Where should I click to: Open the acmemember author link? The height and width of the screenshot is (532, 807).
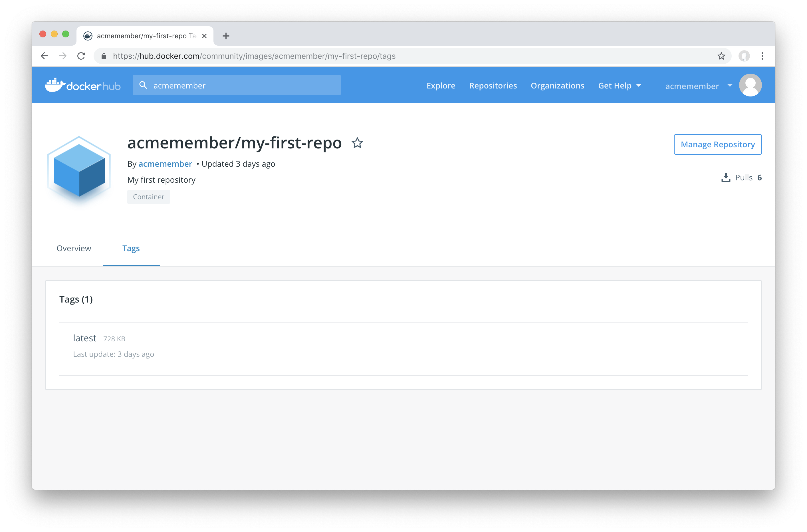pyautogui.click(x=165, y=164)
